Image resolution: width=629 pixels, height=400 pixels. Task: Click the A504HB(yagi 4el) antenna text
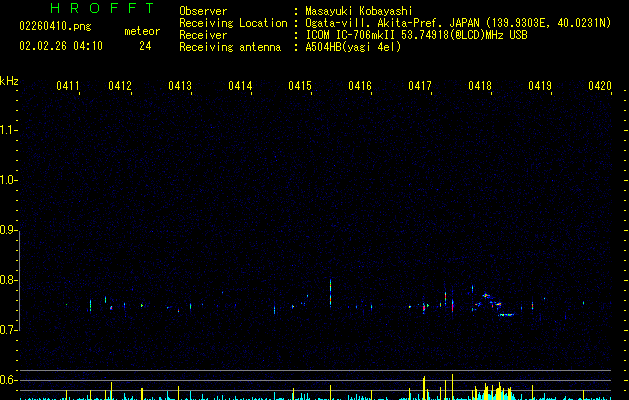(353, 47)
